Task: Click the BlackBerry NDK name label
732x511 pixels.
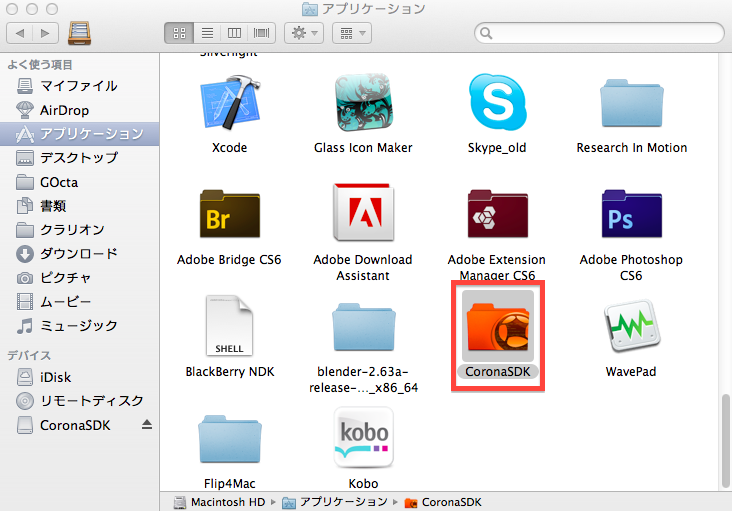Action: [230, 372]
